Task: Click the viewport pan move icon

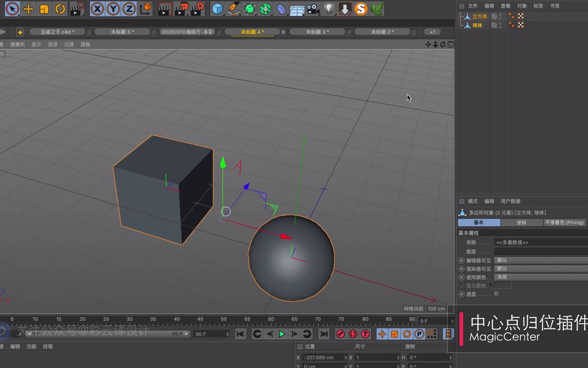Action: pos(428,45)
